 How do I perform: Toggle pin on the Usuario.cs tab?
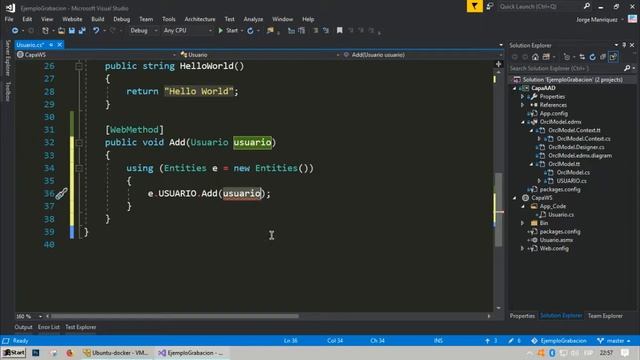51,45
